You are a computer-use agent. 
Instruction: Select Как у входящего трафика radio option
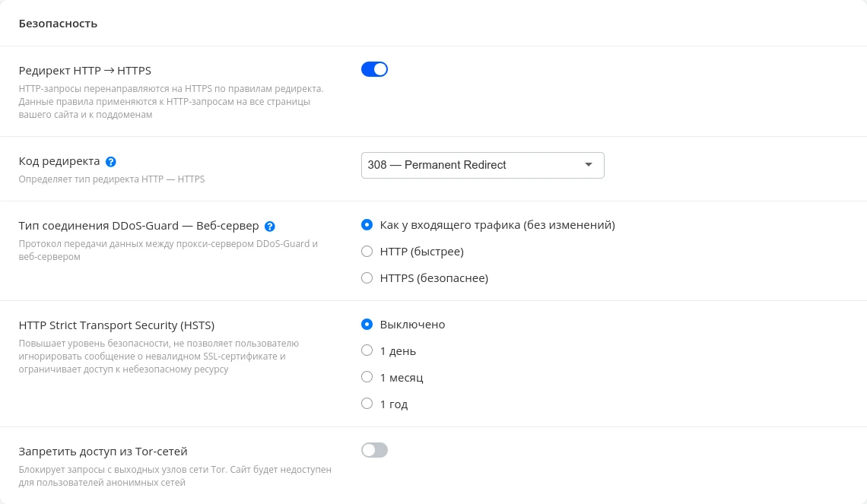[x=367, y=225]
